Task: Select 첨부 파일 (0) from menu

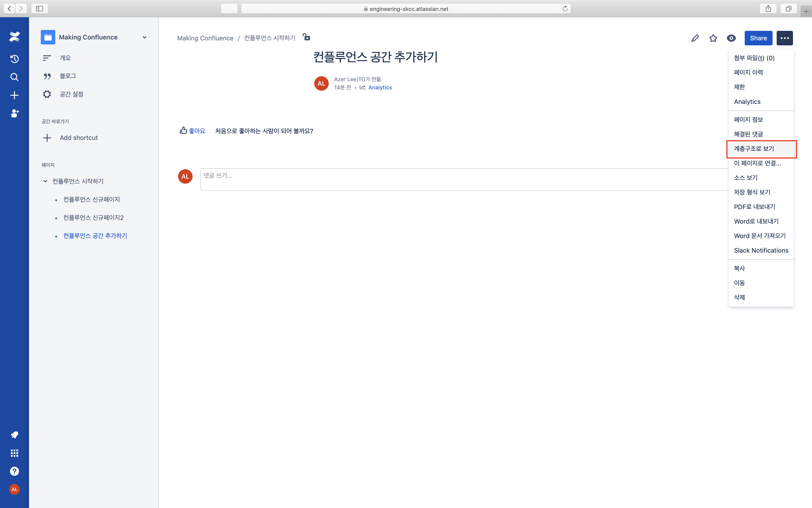Action: [761, 58]
